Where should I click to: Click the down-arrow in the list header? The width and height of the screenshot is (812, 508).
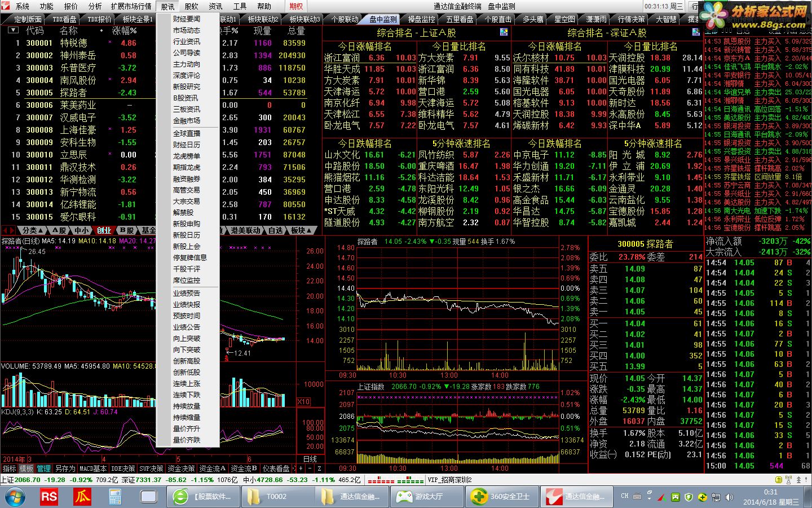click(x=12, y=30)
